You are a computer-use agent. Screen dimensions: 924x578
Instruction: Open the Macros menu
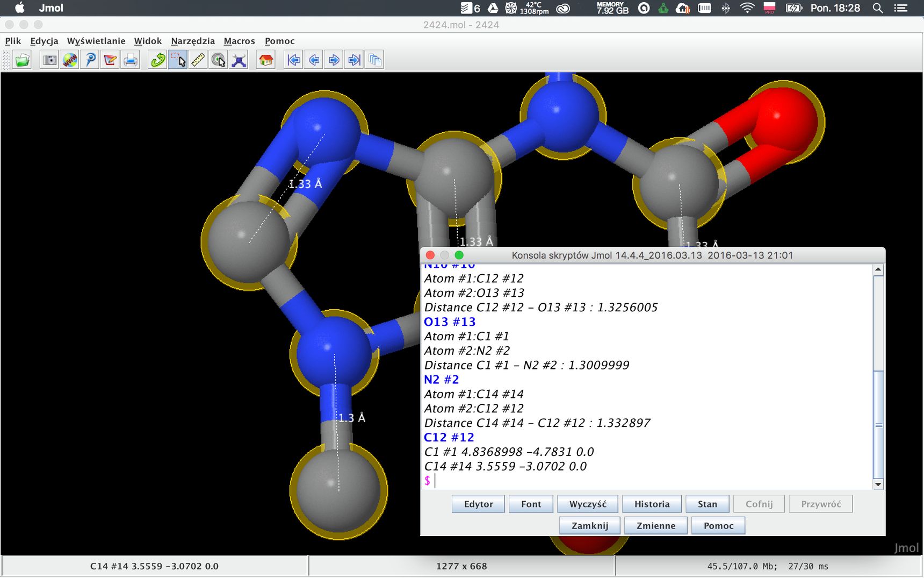tap(239, 41)
